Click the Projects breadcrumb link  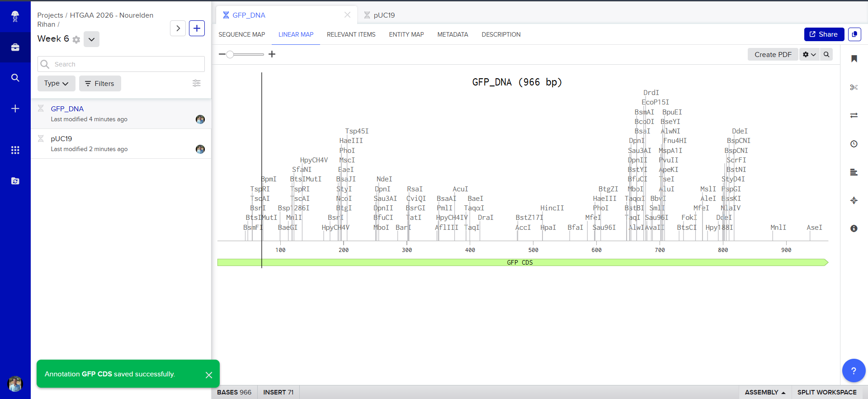pyautogui.click(x=50, y=15)
